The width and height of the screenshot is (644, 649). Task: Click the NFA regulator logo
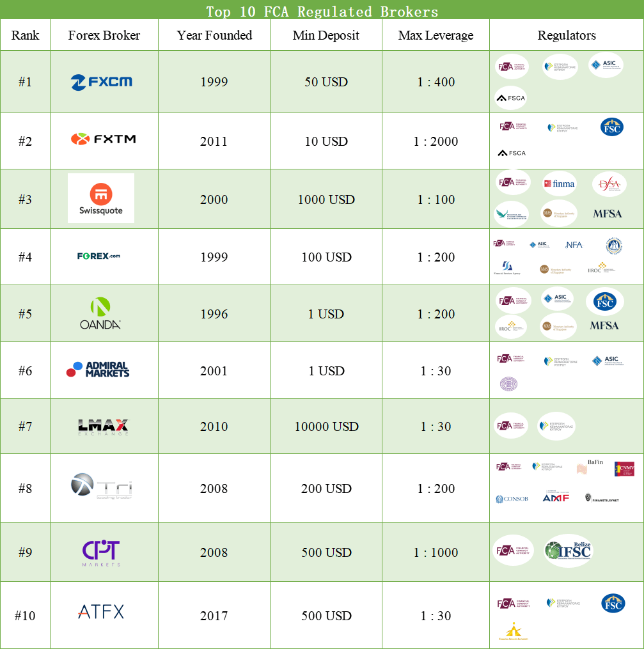[574, 245]
